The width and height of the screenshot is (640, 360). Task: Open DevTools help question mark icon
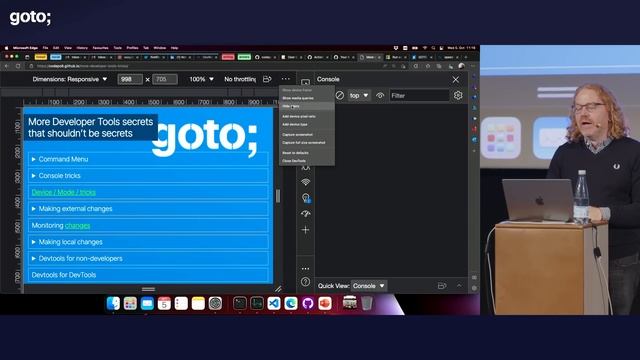coord(305,282)
